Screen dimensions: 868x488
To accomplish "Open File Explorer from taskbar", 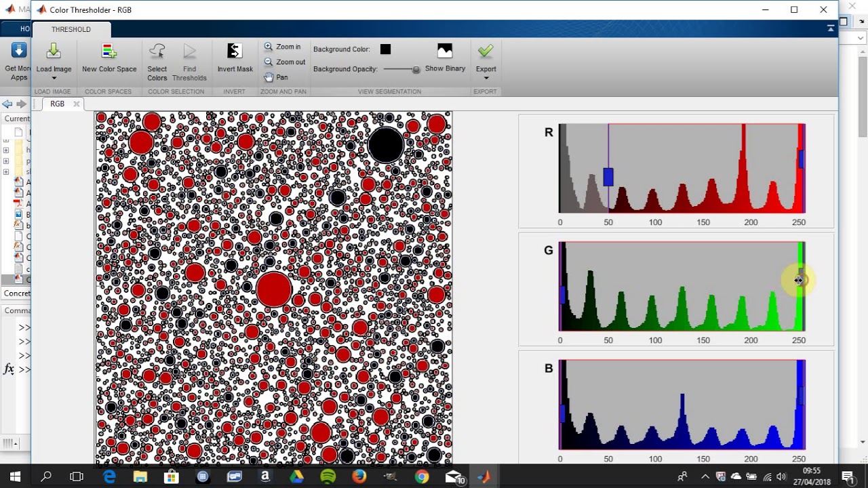I will 140,476.
